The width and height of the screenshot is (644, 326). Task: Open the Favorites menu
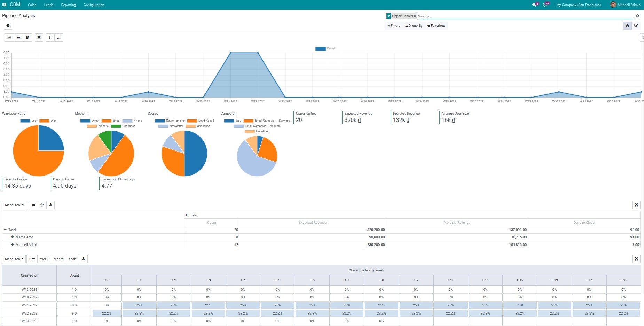436,25
